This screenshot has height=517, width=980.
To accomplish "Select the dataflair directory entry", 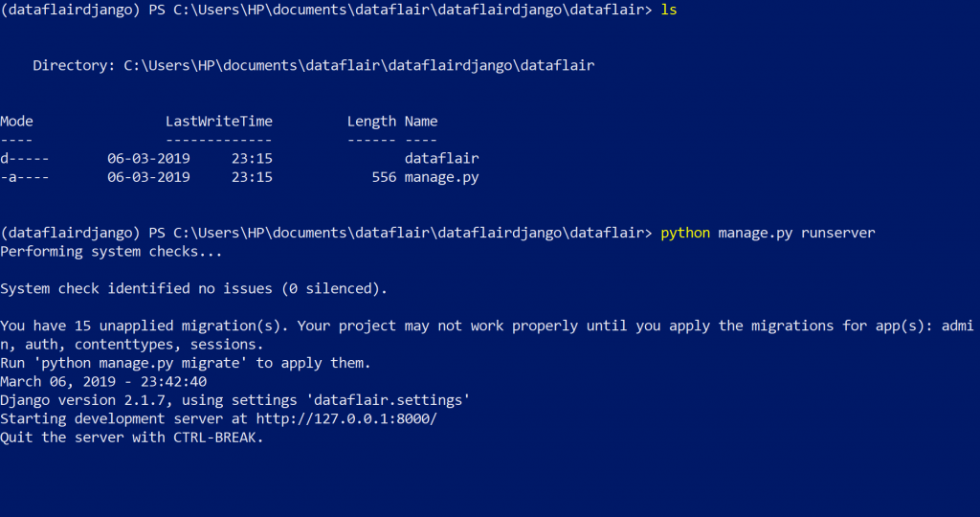I will 442,158.
